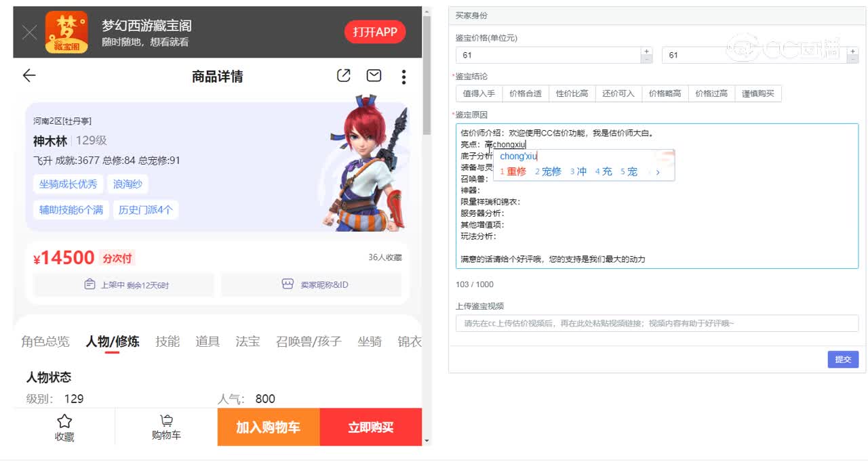868x462 pixels.
Task: Select the 值得入手 conclusion tag
Action: coord(478,93)
